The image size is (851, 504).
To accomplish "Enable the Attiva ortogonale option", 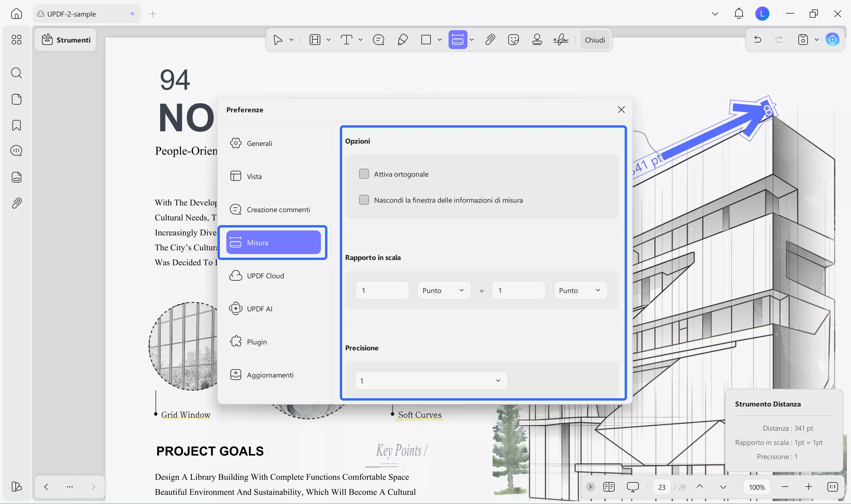I will [364, 173].
